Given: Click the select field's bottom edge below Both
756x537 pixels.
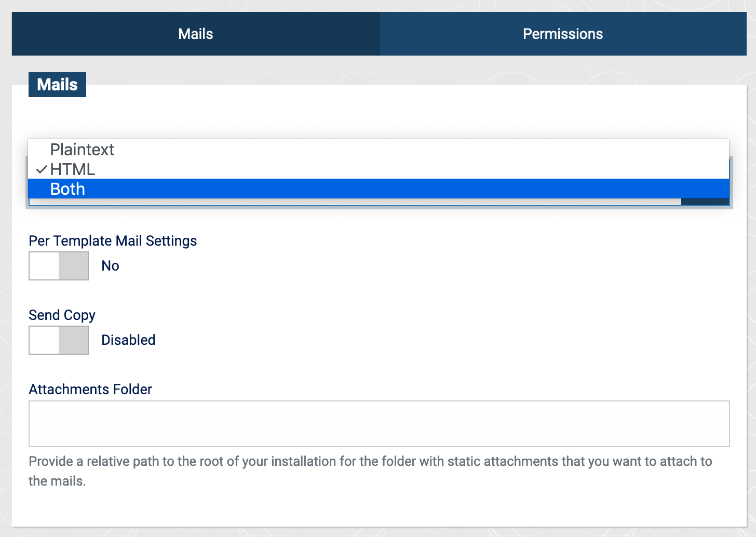Looking at the screenshot, I should tap(353, 203).
